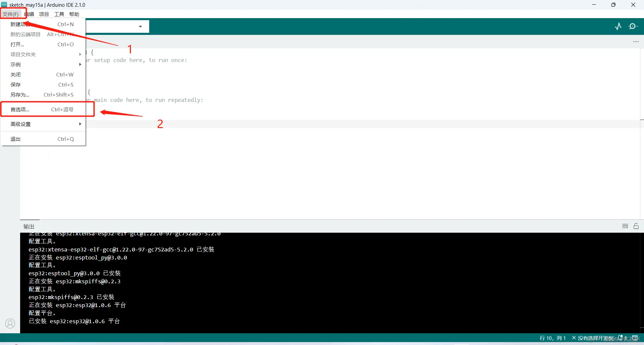Click output line 正在安装 esp32:esptool_py@3.0.0
Viewport: 644px width, 345px height.
tap(78, 257)
